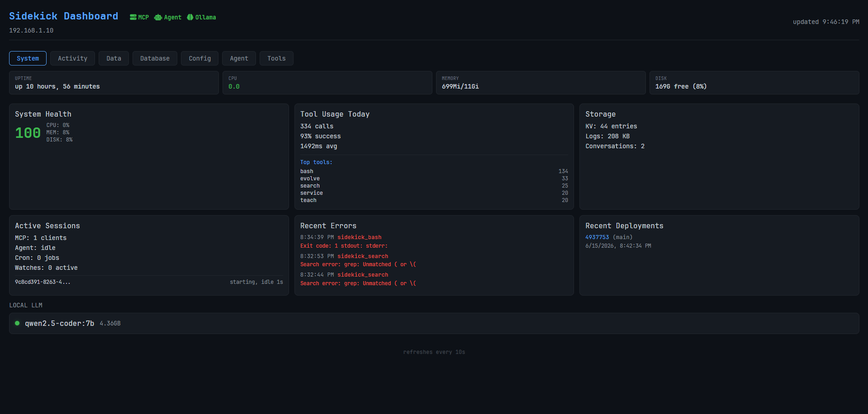Click the 'refreshes every 10s' footer note
Viewport: 868px width, 414px height.
(434, 352)
